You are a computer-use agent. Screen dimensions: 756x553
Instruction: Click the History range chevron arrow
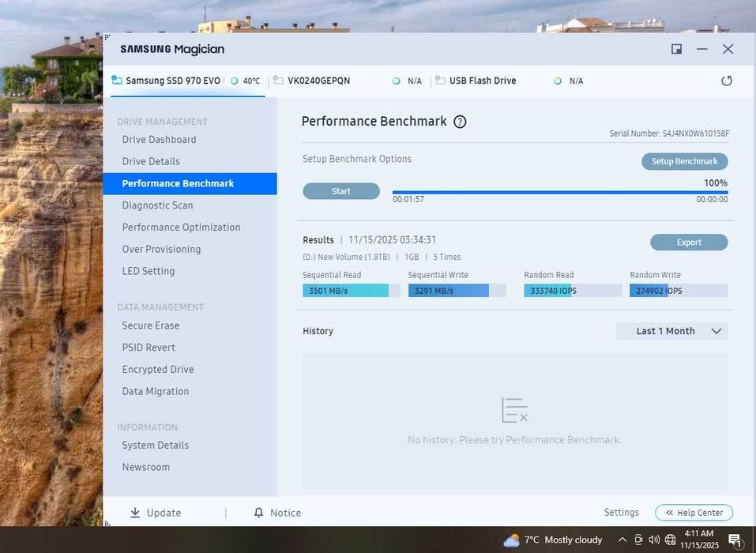(717, 331)
